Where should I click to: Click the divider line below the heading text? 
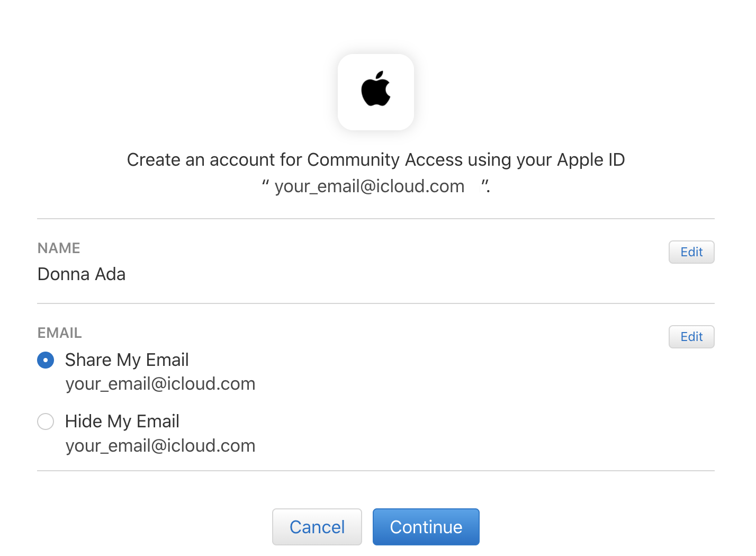376,219
